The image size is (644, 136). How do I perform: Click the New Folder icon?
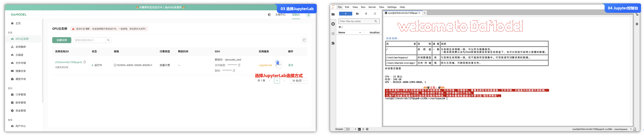[x=357, y=14]
